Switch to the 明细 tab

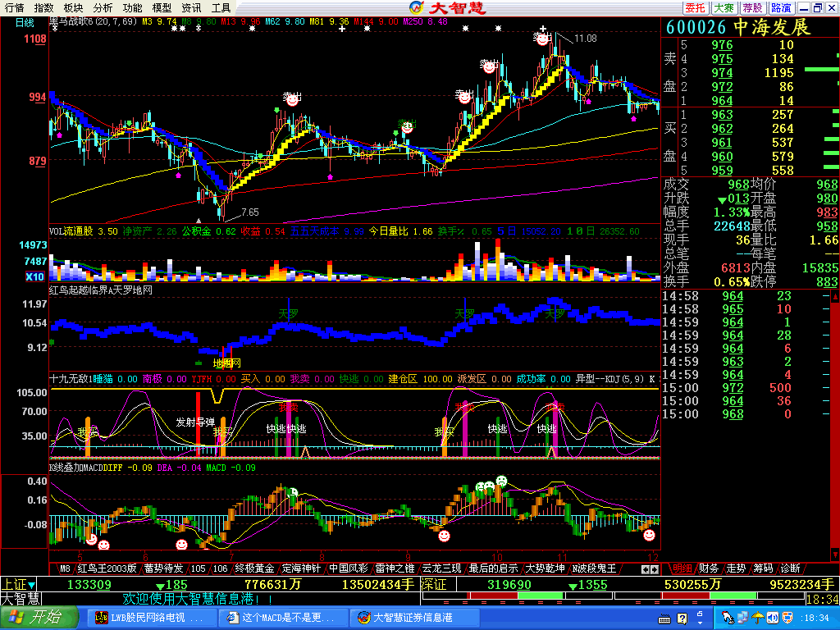click(x=682, y=568)
